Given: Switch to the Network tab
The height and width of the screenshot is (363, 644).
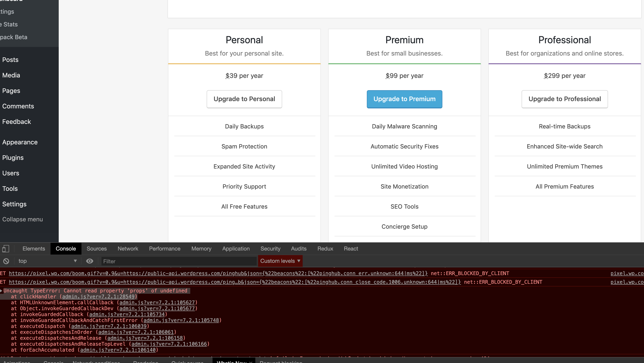Looking at the screenshot, I should (x=128, y=248).
